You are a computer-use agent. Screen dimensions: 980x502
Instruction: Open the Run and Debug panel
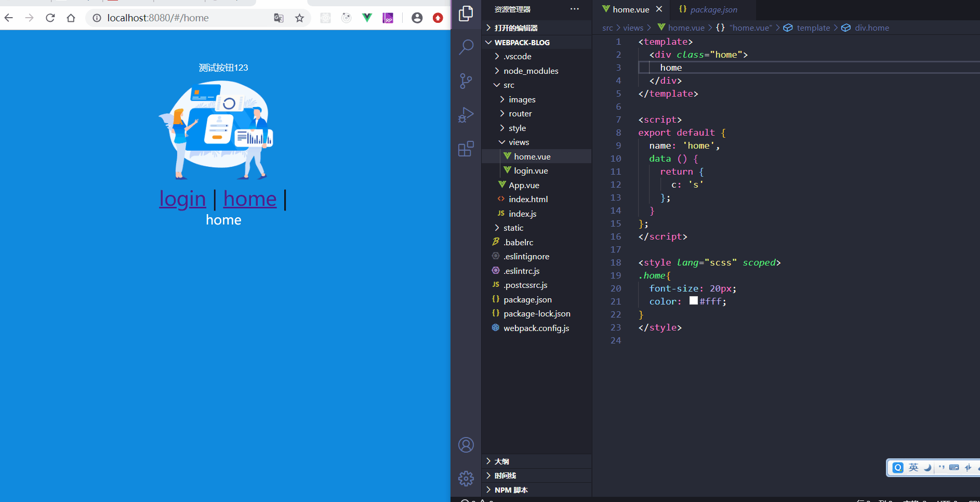click(466, 115)
